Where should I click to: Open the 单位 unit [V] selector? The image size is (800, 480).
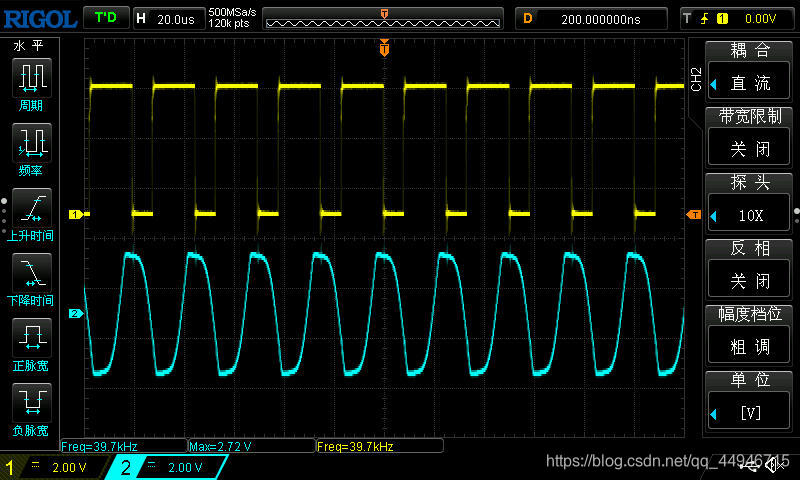coord(748,413)
